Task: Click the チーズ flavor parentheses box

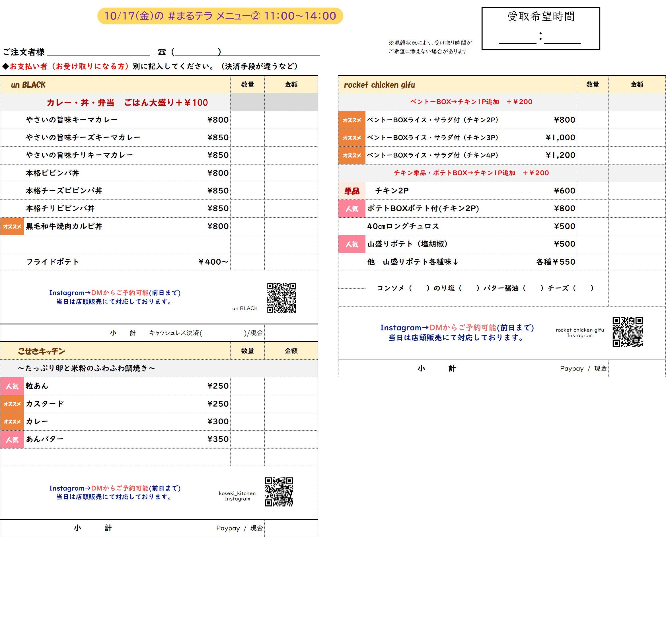Action: [583, 288]
